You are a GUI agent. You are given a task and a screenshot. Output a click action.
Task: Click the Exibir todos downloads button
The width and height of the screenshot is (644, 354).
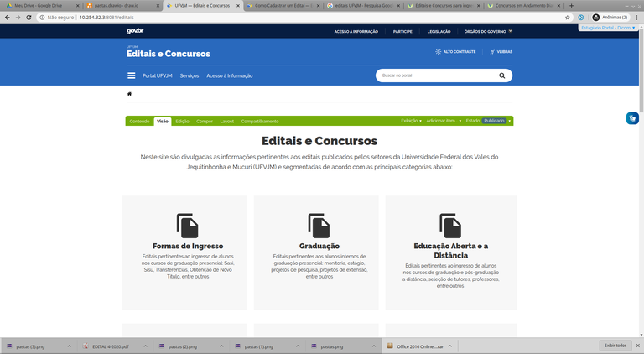615,345
